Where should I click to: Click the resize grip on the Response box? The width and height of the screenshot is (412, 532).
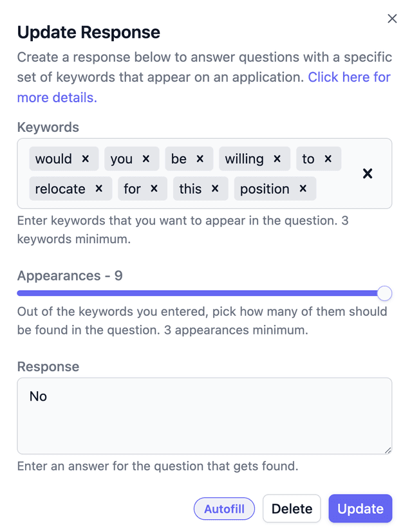pyautogui.click(x=389, y=450)
